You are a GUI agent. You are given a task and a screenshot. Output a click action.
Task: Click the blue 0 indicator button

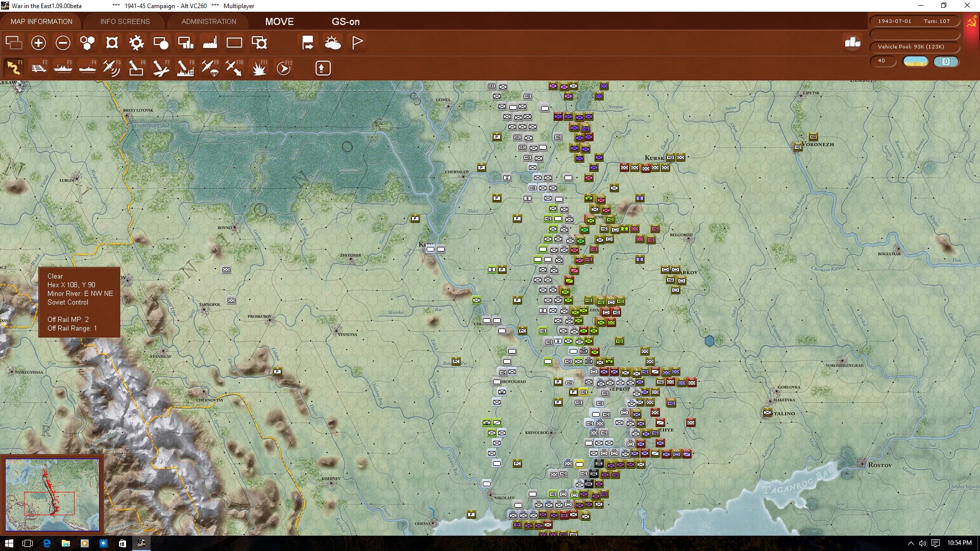point(946,62)
